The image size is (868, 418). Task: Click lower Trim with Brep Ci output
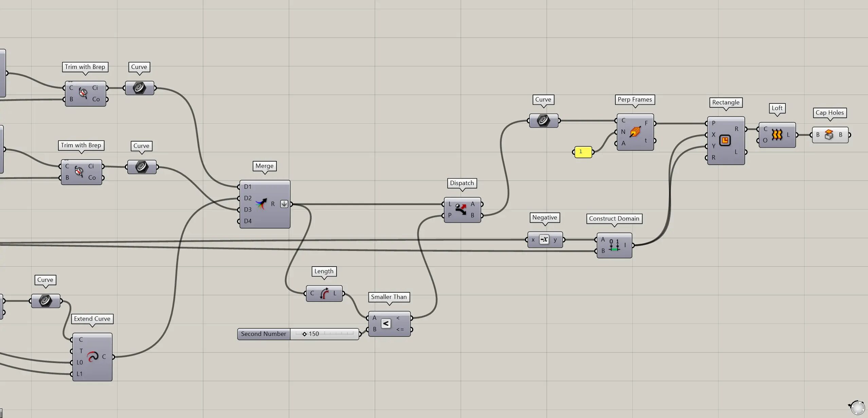pyautogui.click(x=91, y=166)
